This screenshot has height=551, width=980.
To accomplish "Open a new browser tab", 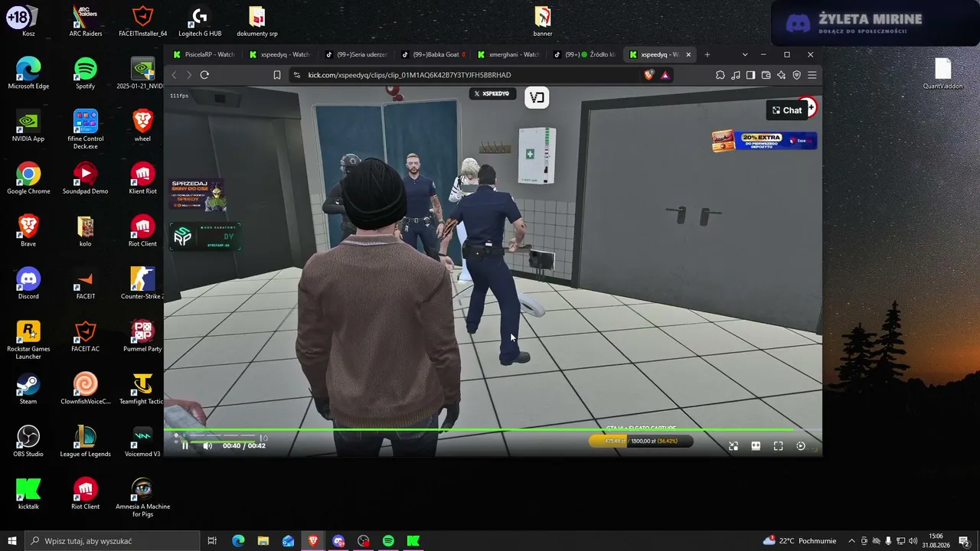I will tap(707, 54).
